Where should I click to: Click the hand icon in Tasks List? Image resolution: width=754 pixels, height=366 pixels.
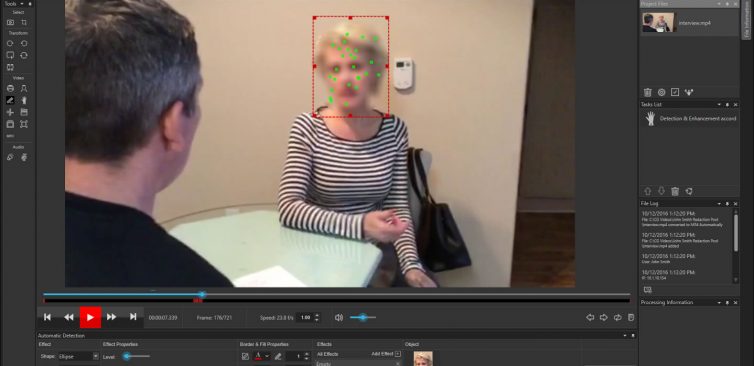[x=651, y=119]
